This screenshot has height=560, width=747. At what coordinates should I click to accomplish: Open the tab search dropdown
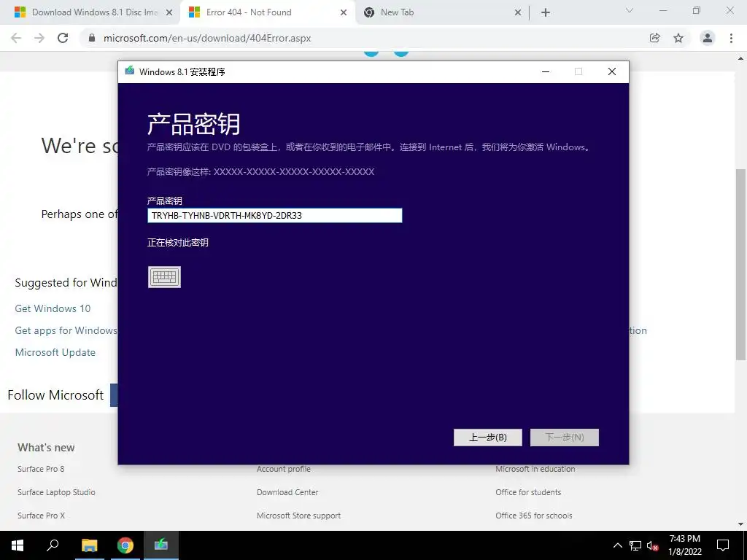click(x=630, y=10)
